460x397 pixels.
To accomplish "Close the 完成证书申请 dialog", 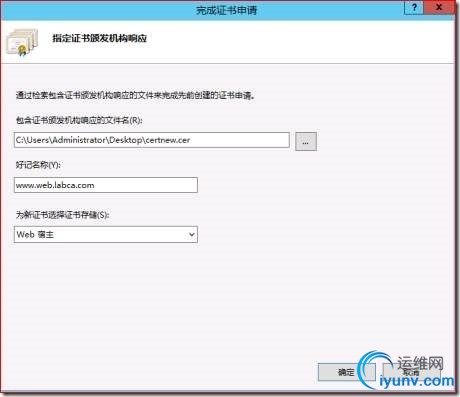I will click(x=439, y=8).
